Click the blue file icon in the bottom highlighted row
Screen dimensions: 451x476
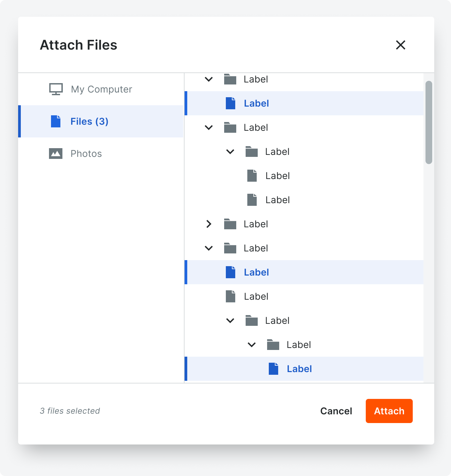[273, 369]
